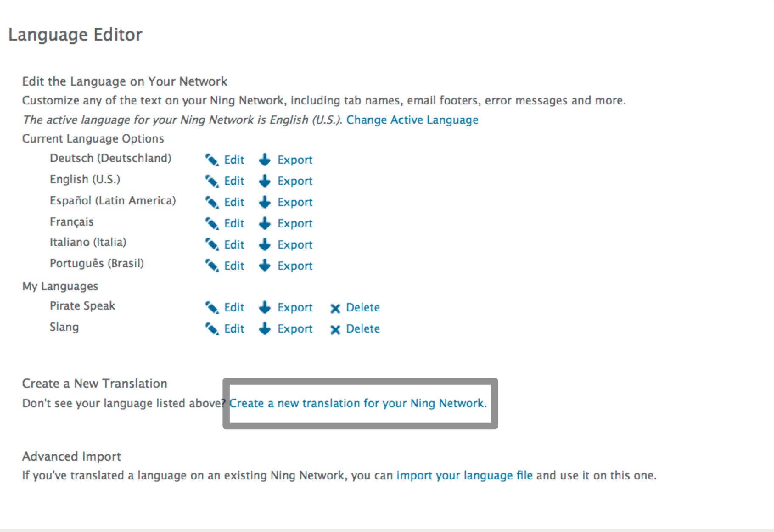This screenshot has width=774, height=532.
Task: Click the pencil icon for Slang
Action: [212, 329]
